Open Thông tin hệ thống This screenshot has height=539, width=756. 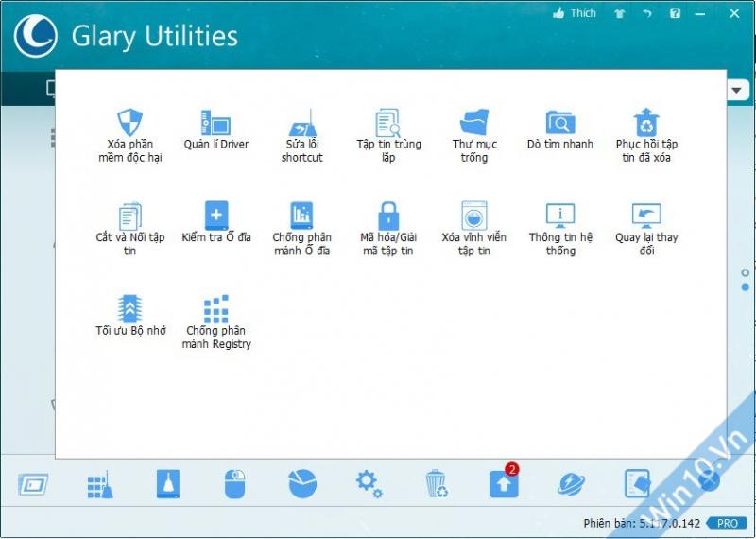(560, 229)
